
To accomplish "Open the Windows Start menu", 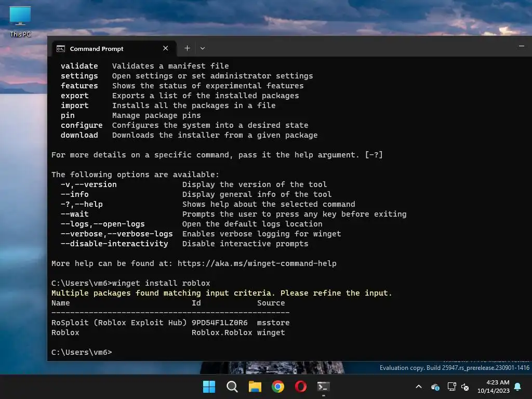I will tap(209, 387).
